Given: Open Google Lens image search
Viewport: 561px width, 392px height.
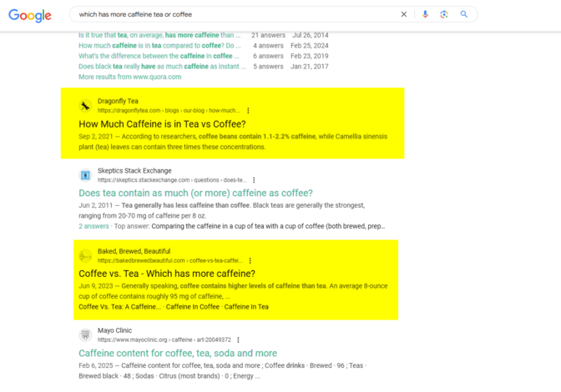Looking at the screenshot, I should tap(444, 14).
